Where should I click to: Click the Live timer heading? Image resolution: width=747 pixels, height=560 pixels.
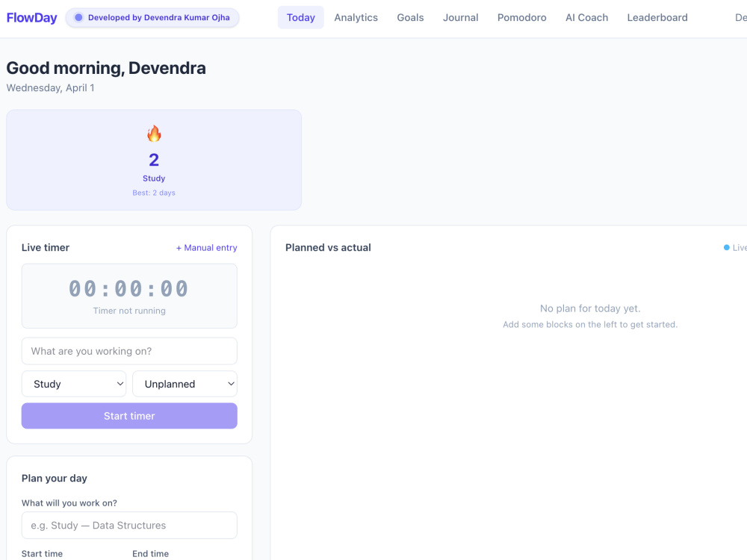point(46,248)
